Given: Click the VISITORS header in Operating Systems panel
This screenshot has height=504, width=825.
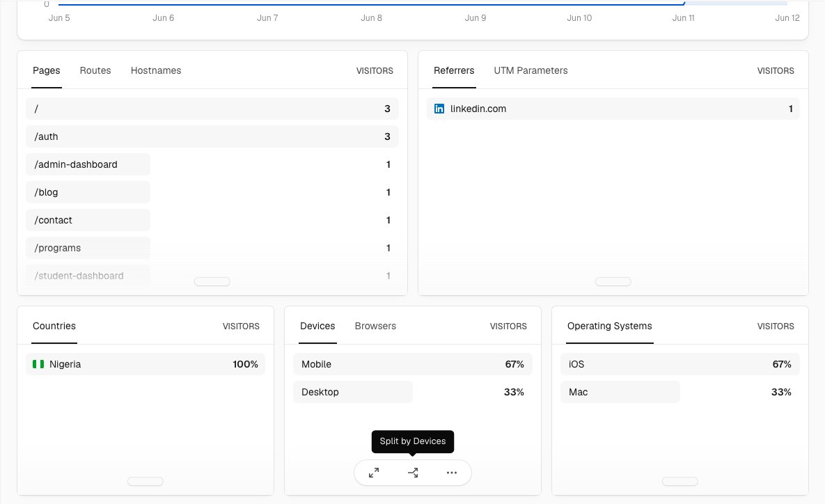Looking at the screenshot, I should (x=776, y=326).
